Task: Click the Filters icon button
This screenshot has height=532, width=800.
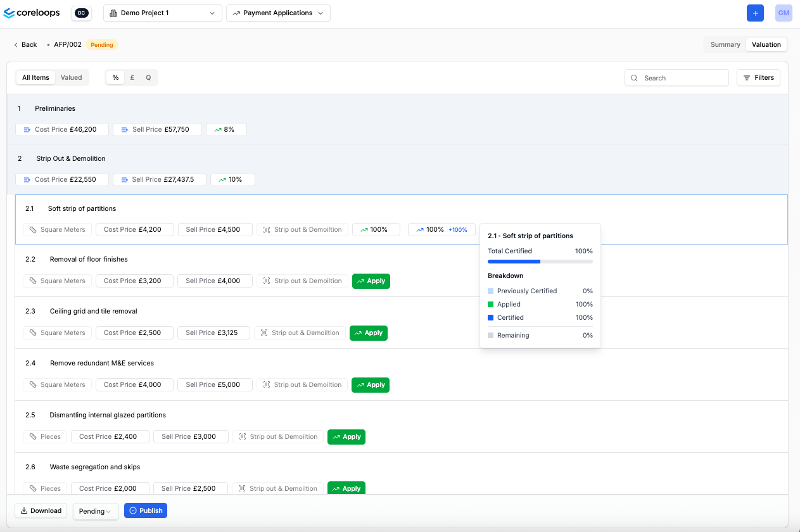Action: [x=758, y=78]
